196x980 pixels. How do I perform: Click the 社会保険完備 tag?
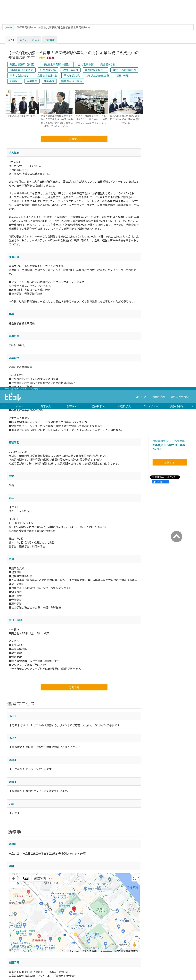[x=48, y=70]
